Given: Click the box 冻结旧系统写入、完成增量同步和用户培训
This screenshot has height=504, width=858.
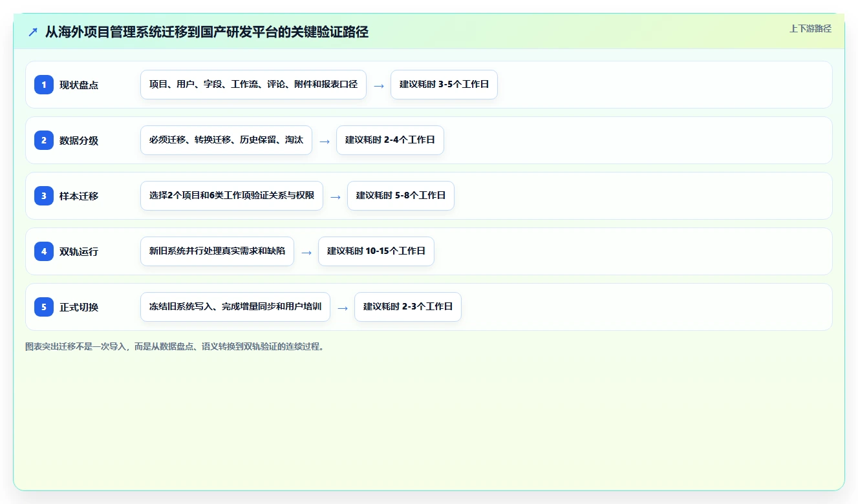Looking at the screenshot, I should pos(235,307).
